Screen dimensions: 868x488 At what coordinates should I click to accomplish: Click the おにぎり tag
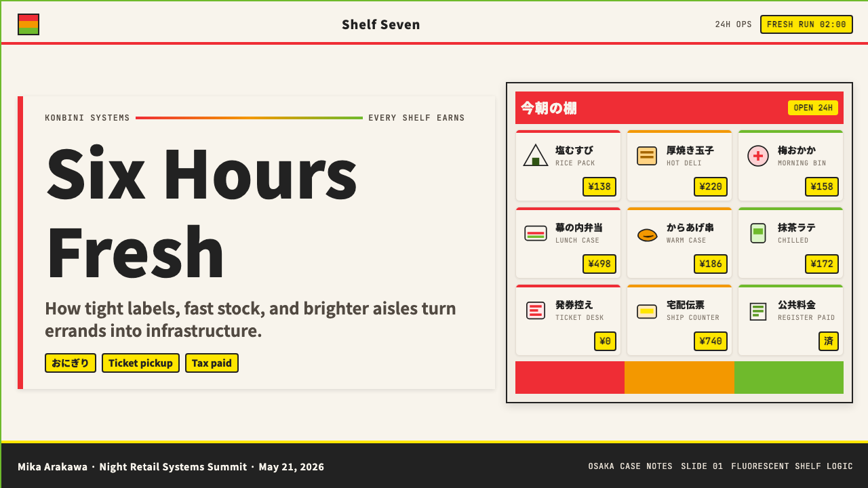click(71, 363)
